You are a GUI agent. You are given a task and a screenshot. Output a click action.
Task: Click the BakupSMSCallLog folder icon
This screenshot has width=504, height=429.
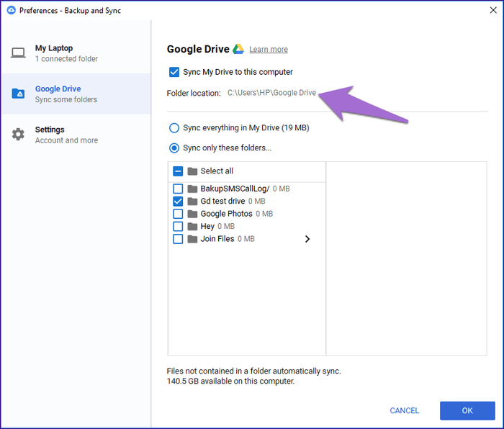(x=192, y=189)
